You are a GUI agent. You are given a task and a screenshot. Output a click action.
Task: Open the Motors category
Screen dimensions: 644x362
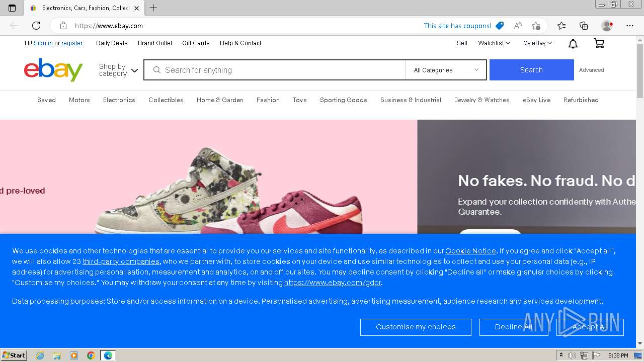tap(79, 100)
